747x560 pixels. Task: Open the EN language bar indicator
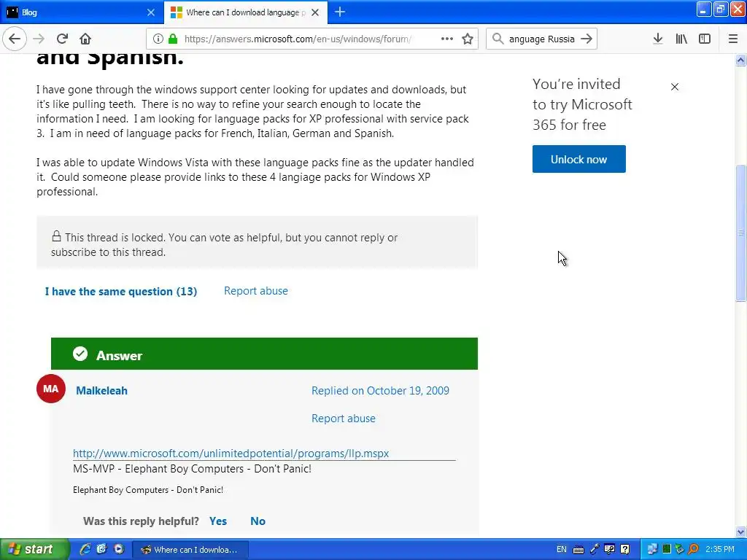562,549
